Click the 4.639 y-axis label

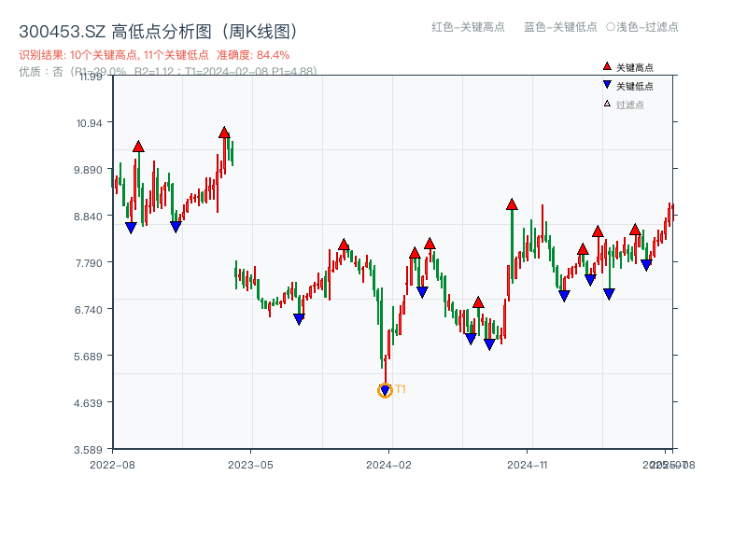88,403
